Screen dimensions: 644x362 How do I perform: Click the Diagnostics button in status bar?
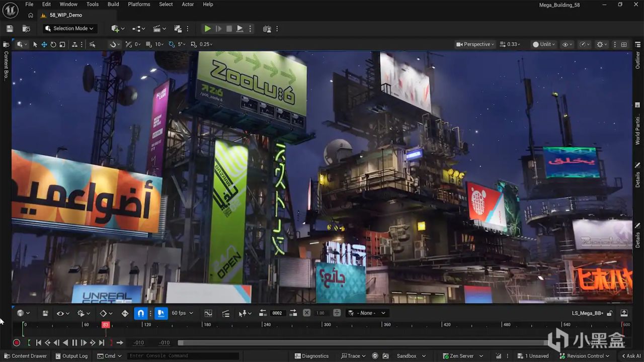pos(311,356)
